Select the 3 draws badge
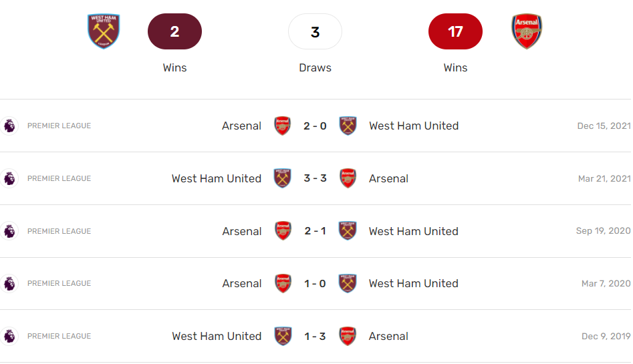633x364 pixels. 315,31
